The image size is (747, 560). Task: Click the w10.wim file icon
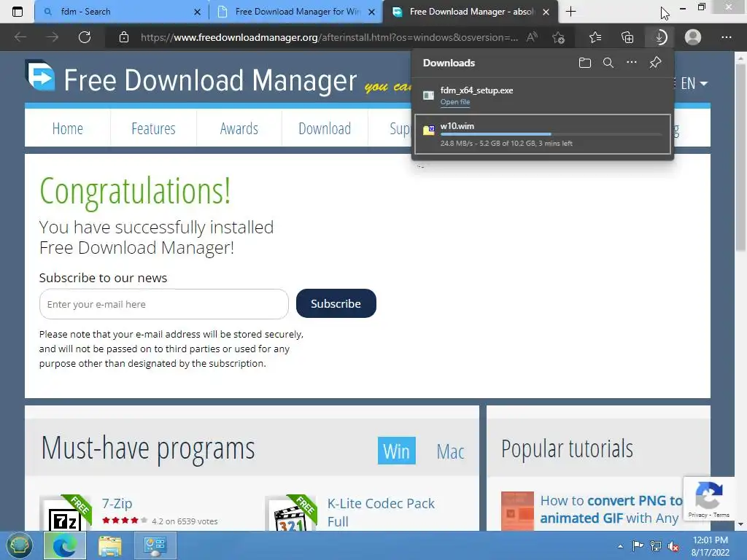pos(429,130)
